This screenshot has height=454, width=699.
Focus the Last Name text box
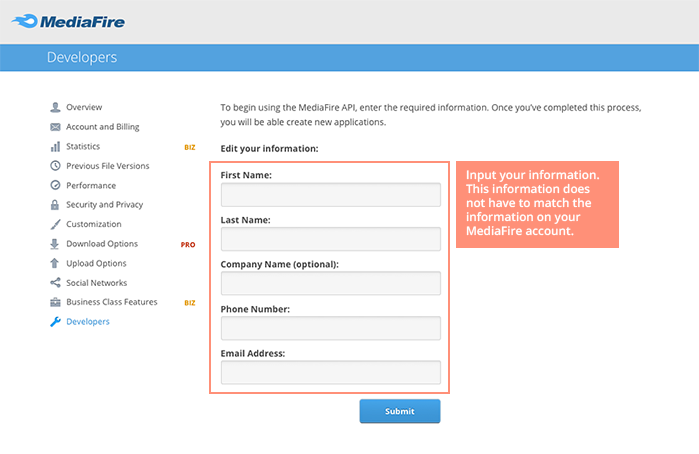pyautogui.click(x=330, y=239)
